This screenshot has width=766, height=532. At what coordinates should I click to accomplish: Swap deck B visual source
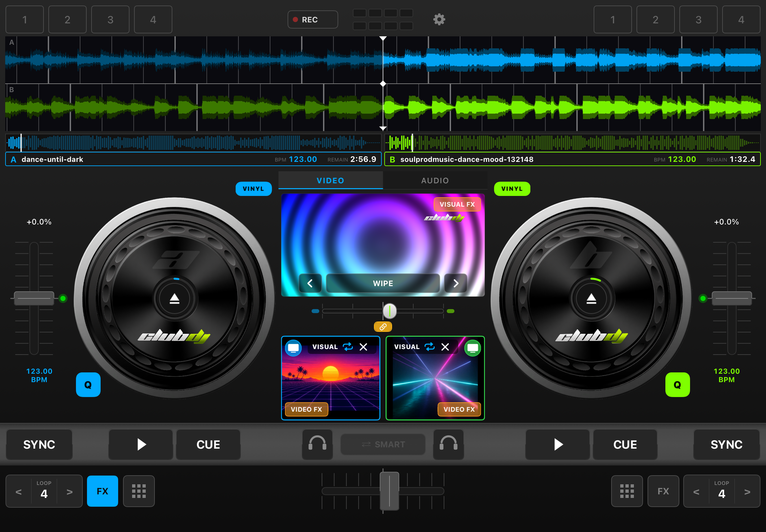[429, 347]
